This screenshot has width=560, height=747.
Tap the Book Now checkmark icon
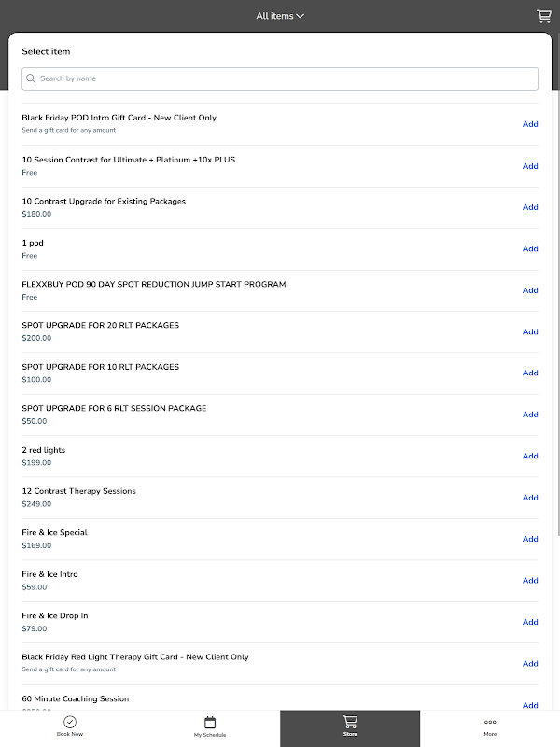tap(70, 722)
